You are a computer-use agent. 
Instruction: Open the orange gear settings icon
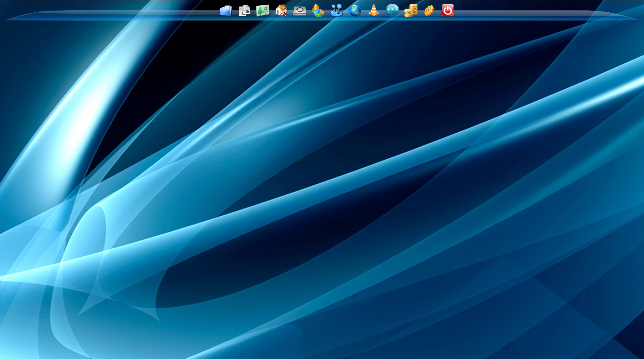[x=429, y=10]
